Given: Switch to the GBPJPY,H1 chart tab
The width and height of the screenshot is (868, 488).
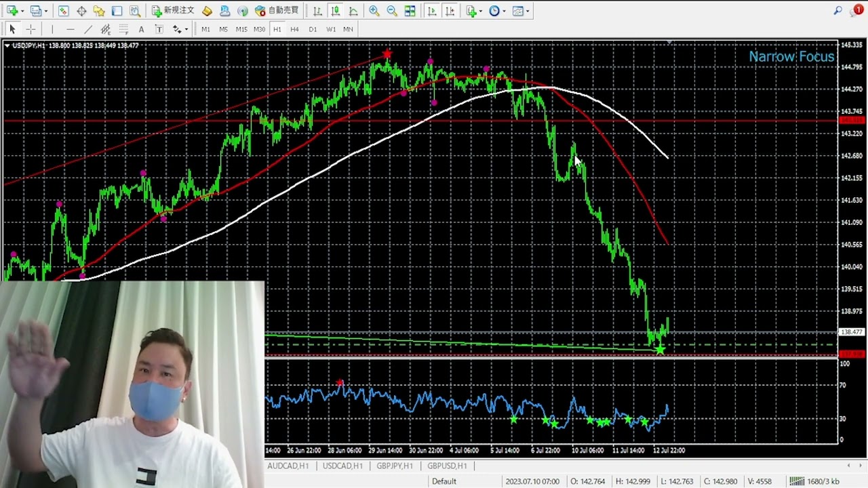Looking at the screenshot, I should [394, 466].
